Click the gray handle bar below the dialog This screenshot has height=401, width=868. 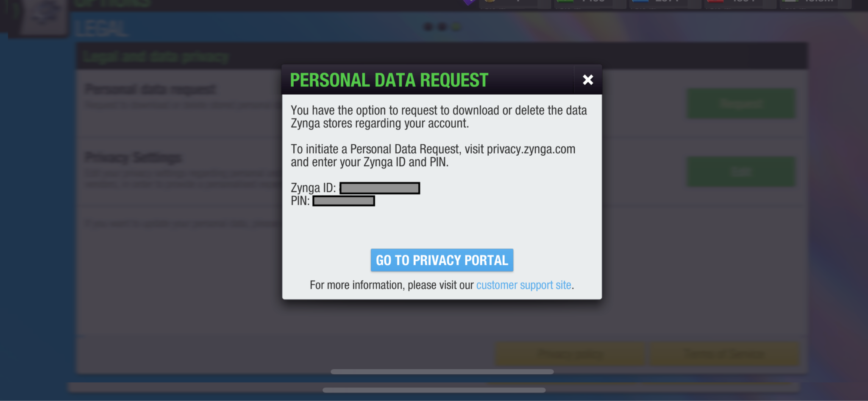[442, 372]
